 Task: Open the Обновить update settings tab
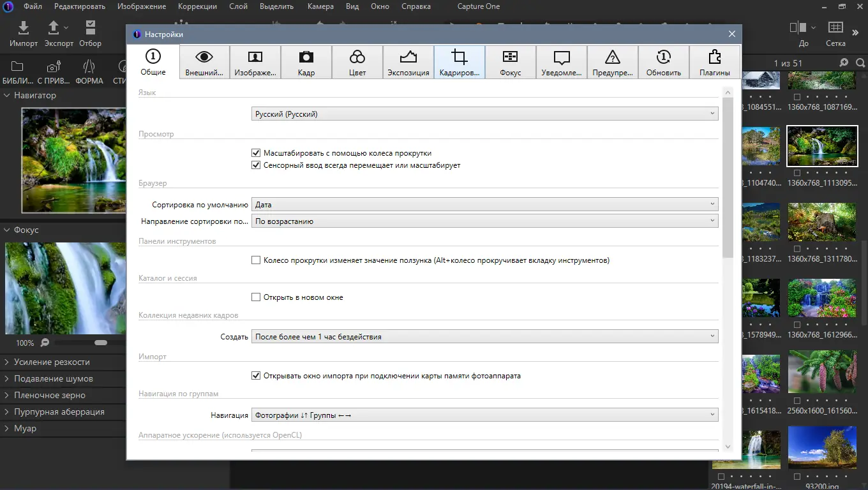tap(664, 63)
